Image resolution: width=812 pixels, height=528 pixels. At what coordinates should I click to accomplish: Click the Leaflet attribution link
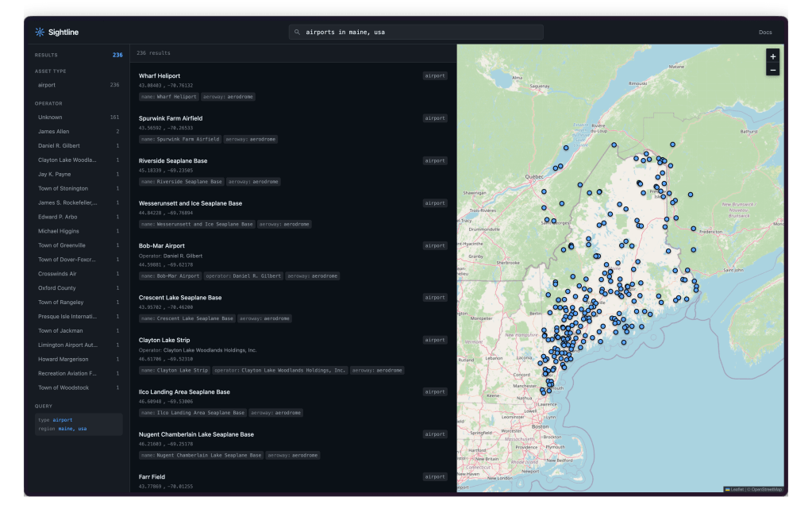point(736,489)
